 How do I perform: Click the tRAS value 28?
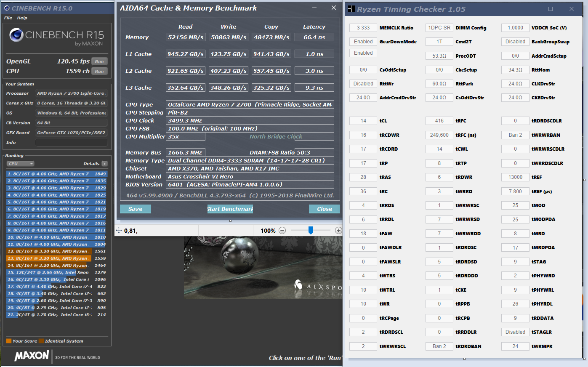click(363, 177)
